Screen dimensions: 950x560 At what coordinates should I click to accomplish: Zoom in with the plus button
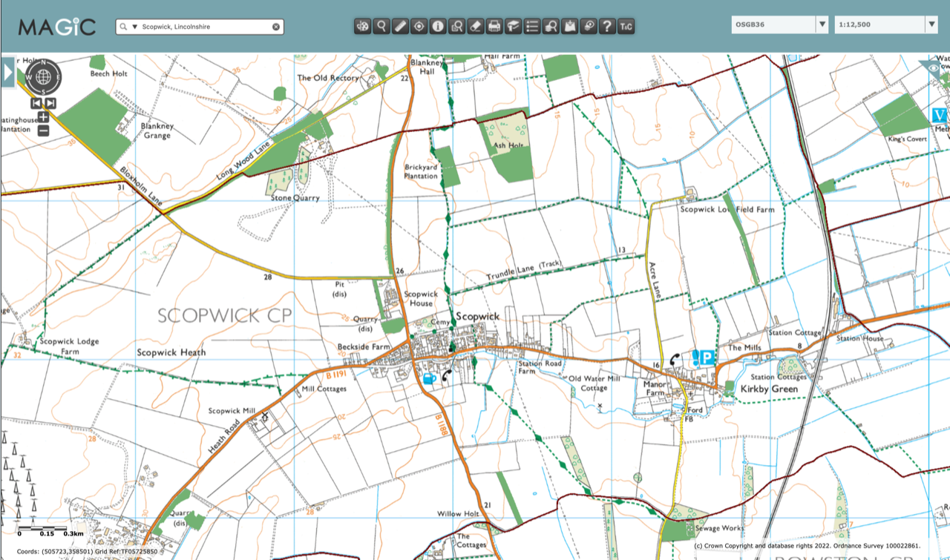[44, 116]
